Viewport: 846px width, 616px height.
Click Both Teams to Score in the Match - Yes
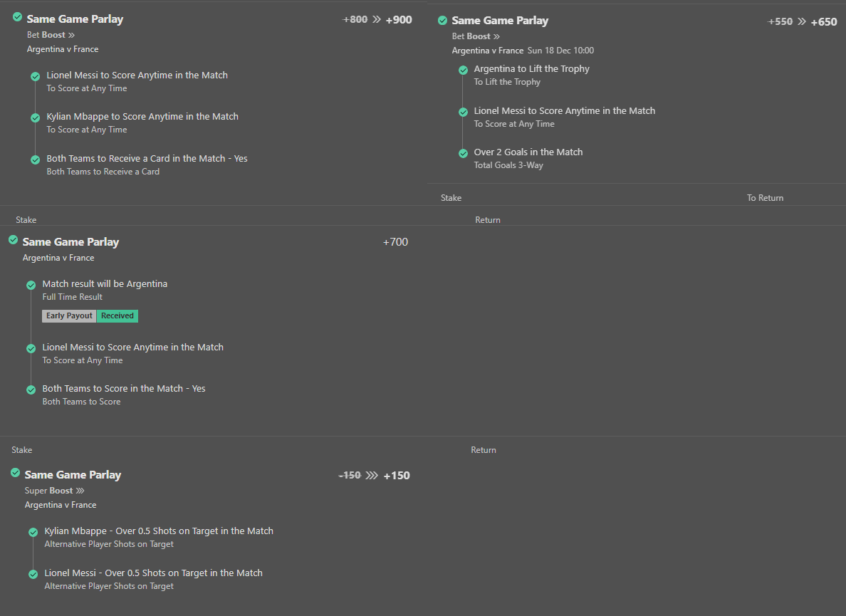coord(124,388)
